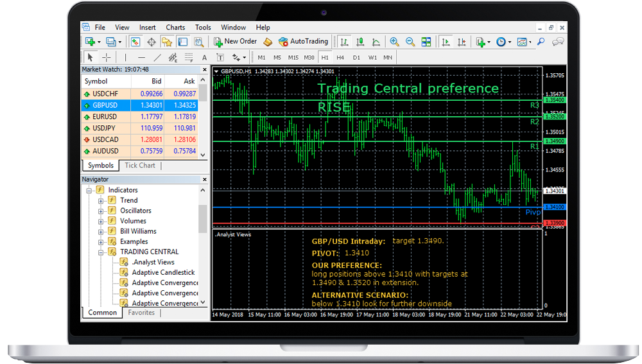Viewport: 642px width, 364px height.
Task: Expand the Volumes folder
Action: [x=101, y=221]
